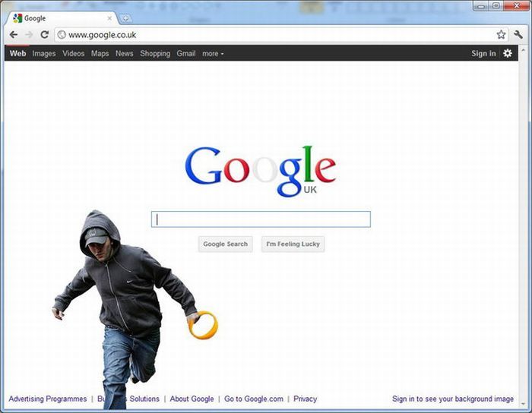Click into the Google search text box
Viewport: 532px width, 413px height.
(261, 219)
